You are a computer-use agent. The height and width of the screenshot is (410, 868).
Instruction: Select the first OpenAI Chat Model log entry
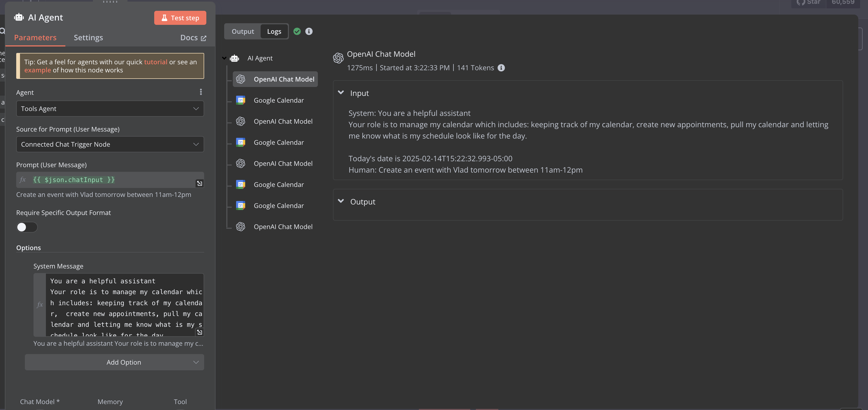(275, 79)
